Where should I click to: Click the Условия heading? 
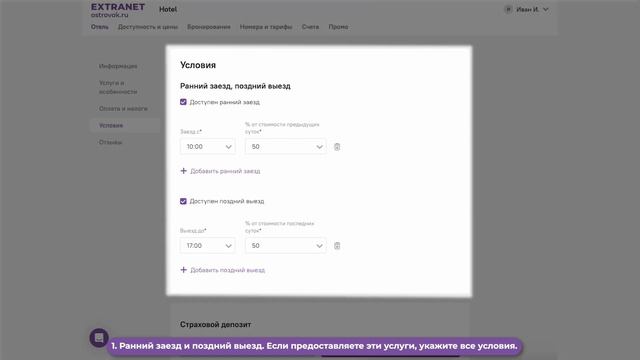[198, 65]
